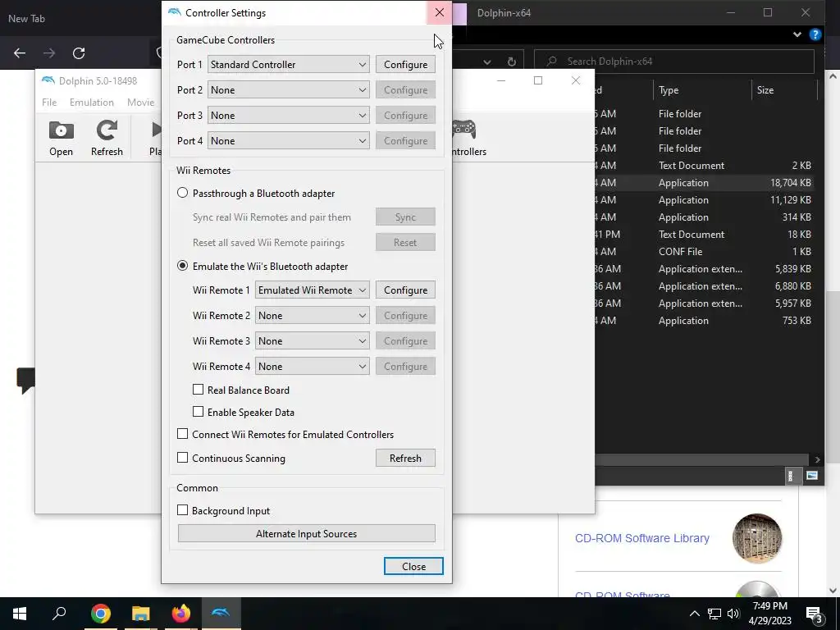The image size is (840, 630).
Task: Select Passthrough a Bluetooth adapter option
Action: pos(183,193)
